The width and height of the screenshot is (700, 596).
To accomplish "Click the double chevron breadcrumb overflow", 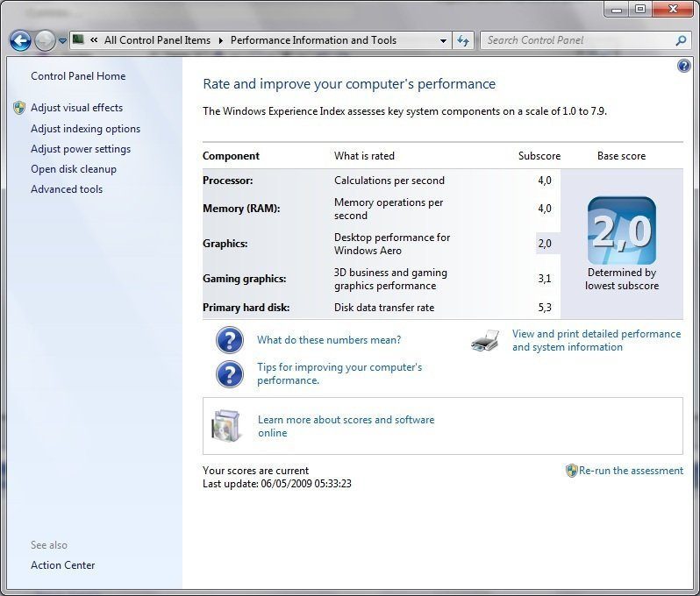I will (94, 39).
